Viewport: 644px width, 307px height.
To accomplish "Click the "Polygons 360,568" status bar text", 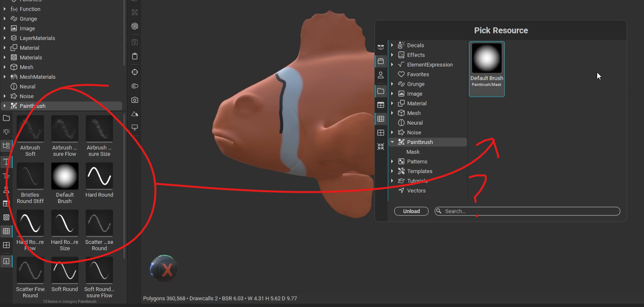I will (164, 298).
